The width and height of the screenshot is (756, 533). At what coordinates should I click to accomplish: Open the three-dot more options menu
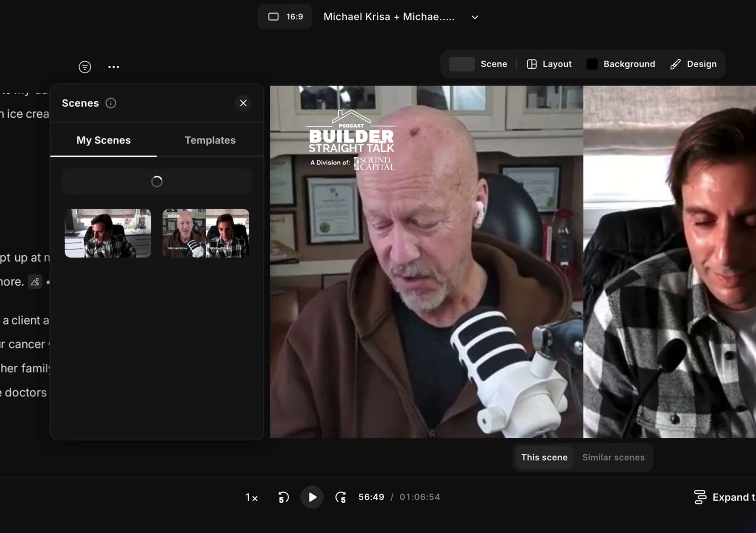114,67
